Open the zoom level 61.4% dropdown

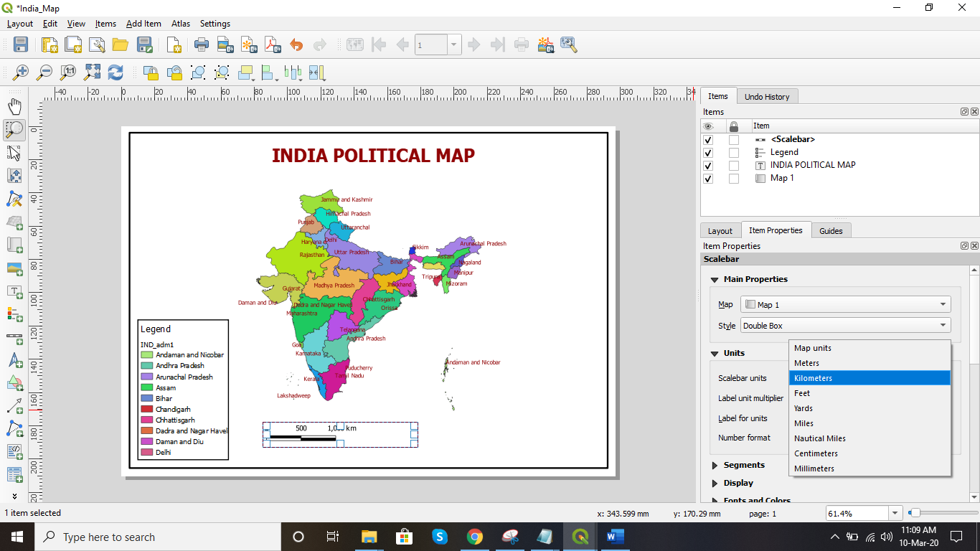coord(895,513)
